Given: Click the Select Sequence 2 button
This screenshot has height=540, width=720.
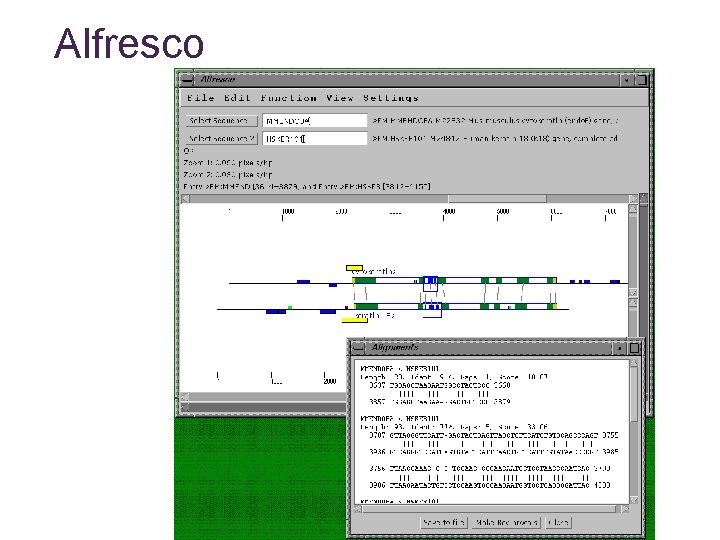Looking at the screenshot, I should (x=222, y=138).
